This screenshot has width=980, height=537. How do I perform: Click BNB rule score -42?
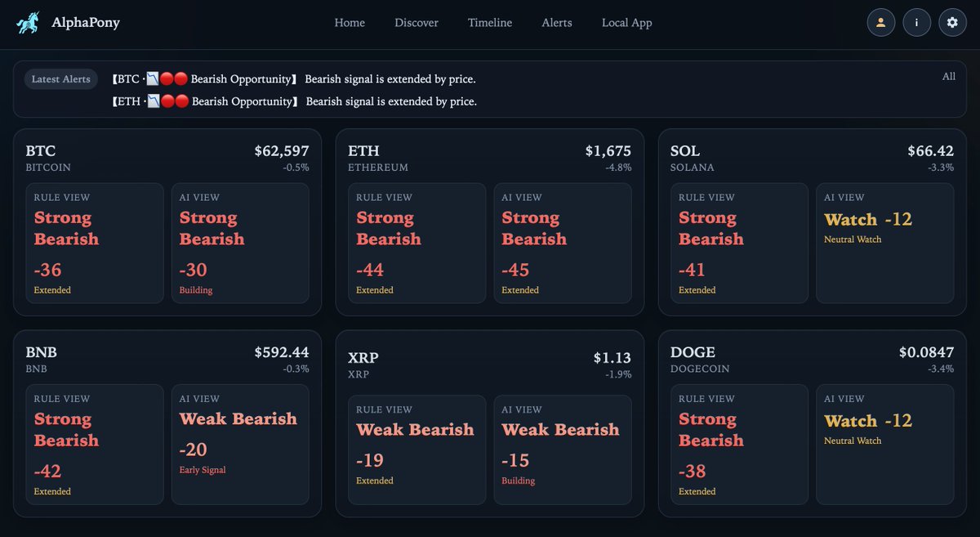click(x=48, y=471)
